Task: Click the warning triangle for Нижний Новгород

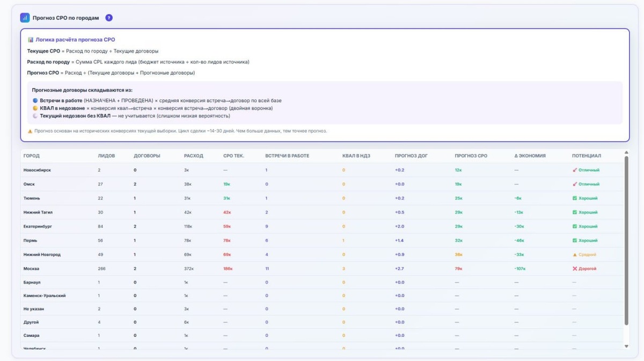Action: (575, 255)
